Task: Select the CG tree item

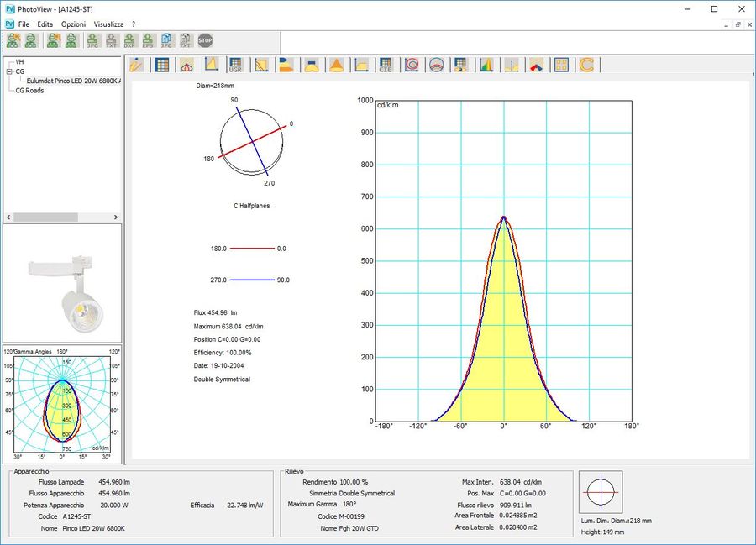Action: 20,71
